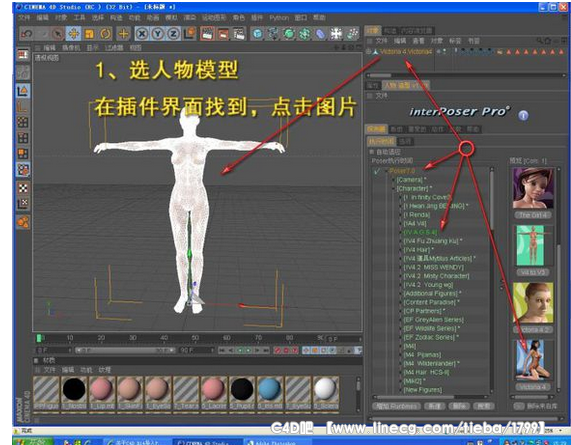Image resolution: width=571 pixels, height=445 pixels.
Task: Click the object manager search icon
Action: pyautogui.click(x=539, y=41)
